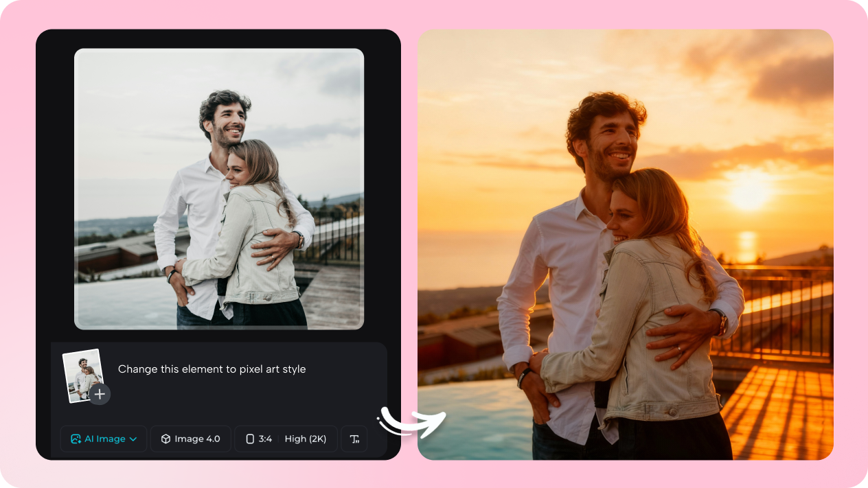The width and height of the screenshot is (868, 488).
Task: Click the plus icon on the image thumbnail
Action: click(x=99, y=394)
